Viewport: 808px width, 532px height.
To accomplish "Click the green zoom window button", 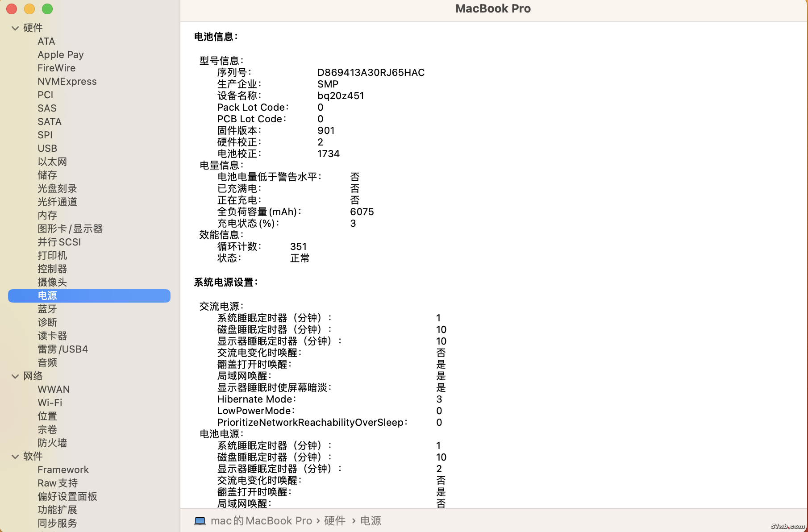I will pos(47,9).
